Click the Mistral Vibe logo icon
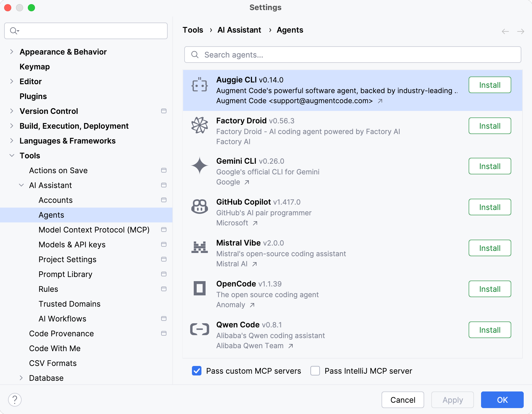This screenshot has width=532, height=414. 199,248
